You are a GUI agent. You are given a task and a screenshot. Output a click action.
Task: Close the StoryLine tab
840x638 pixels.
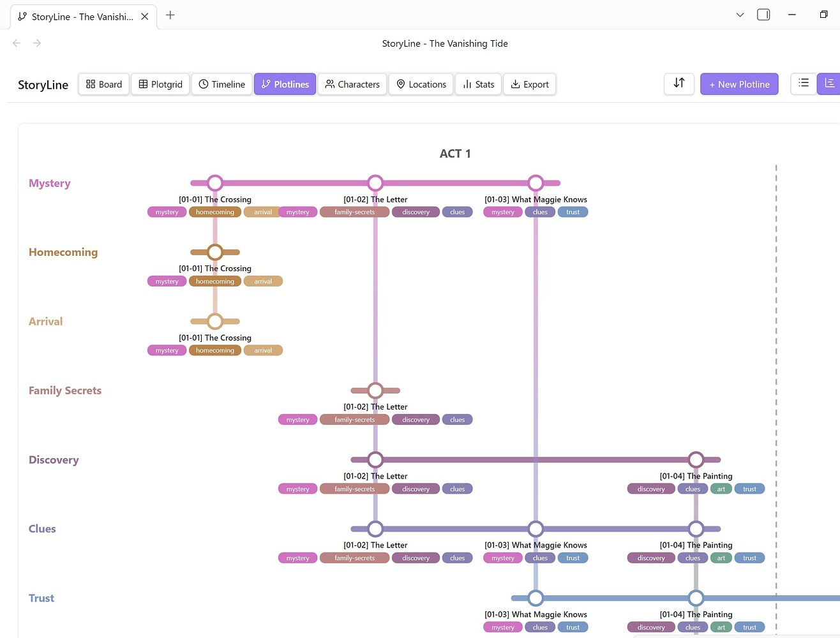(x=145, y=17)
